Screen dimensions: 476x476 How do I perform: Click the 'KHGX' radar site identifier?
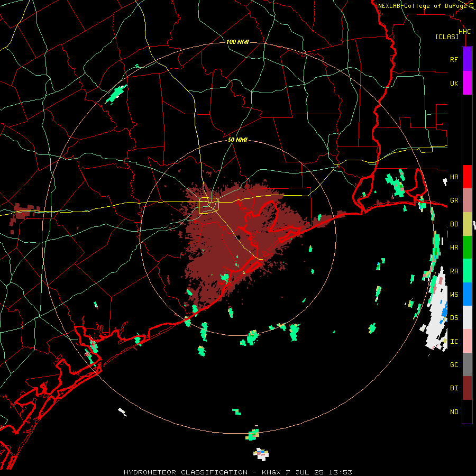(271, 472)
